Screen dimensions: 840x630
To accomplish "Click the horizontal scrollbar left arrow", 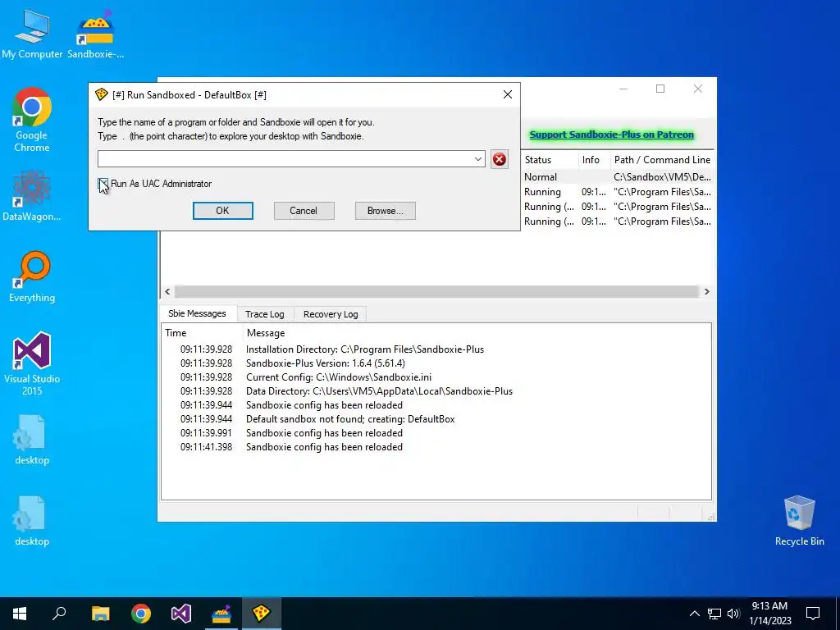I will [167, 291].
